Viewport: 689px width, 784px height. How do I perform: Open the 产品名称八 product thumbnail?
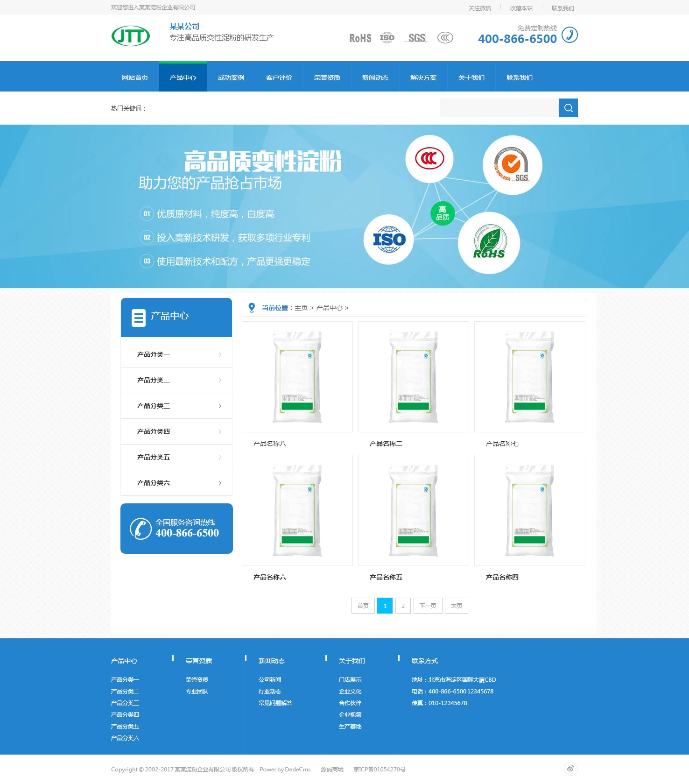(x=297, y=377)
